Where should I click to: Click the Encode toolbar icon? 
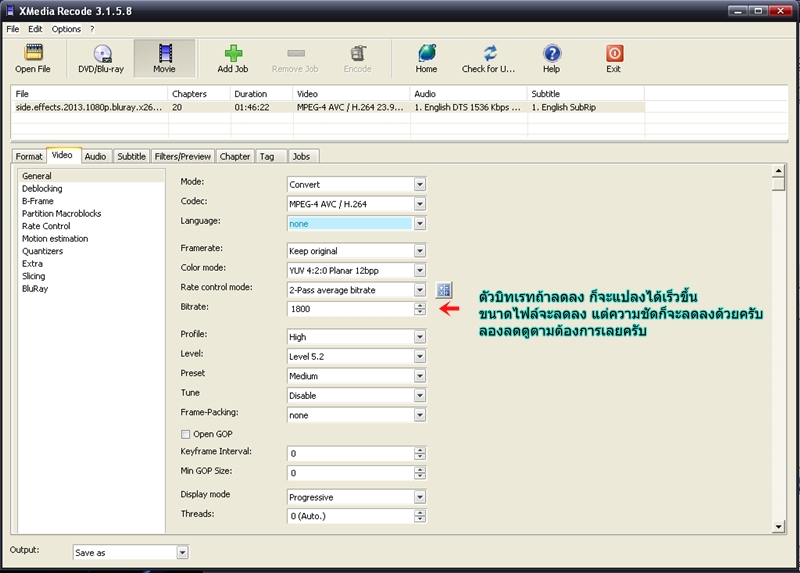(358, 53)
